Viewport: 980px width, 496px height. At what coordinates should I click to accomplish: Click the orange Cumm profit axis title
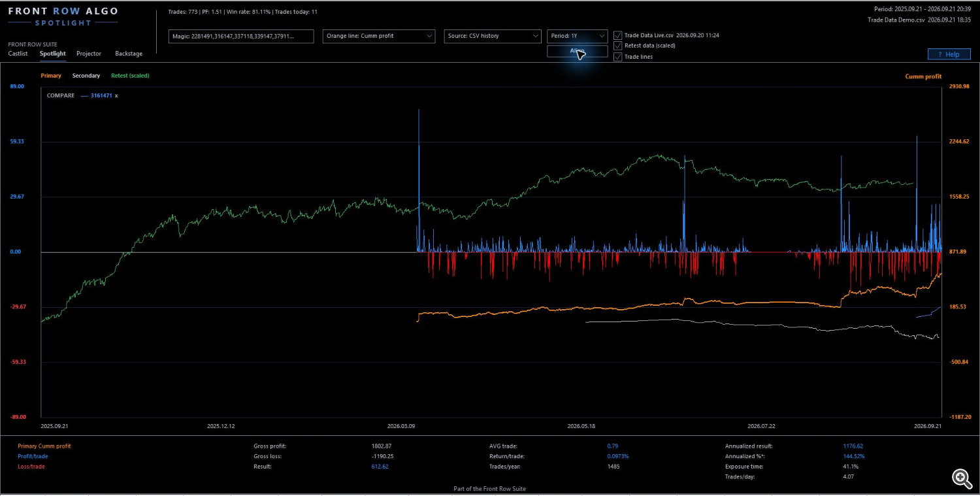pos(923,76)
